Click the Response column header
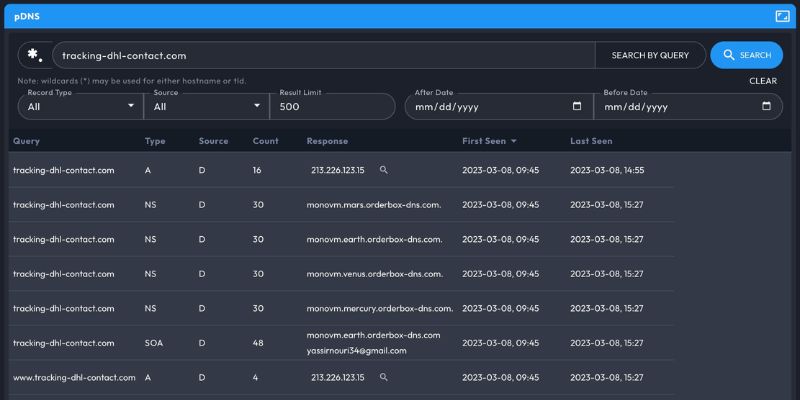This screenshot has height=400, width=800. (x=327, y=141)
